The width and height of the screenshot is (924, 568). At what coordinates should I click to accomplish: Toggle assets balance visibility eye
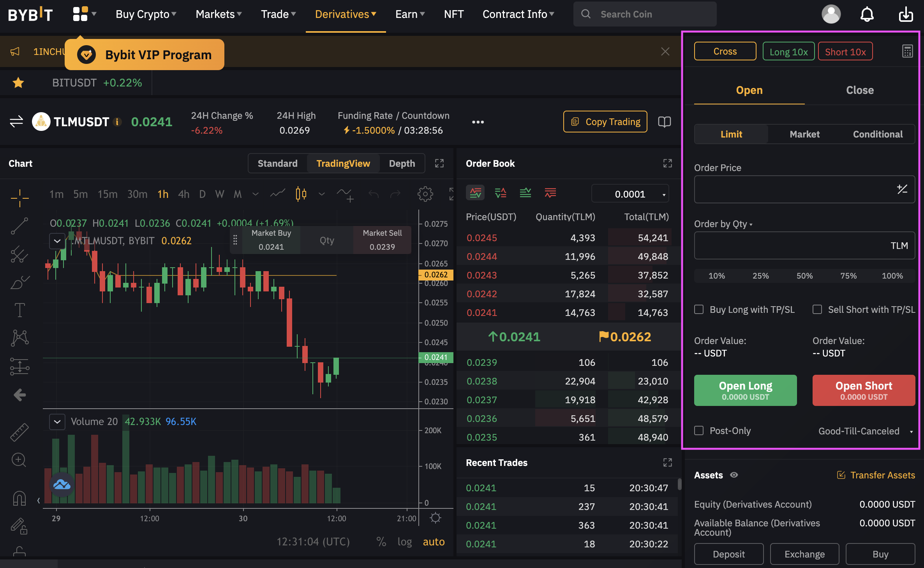(x=734, y=475)
